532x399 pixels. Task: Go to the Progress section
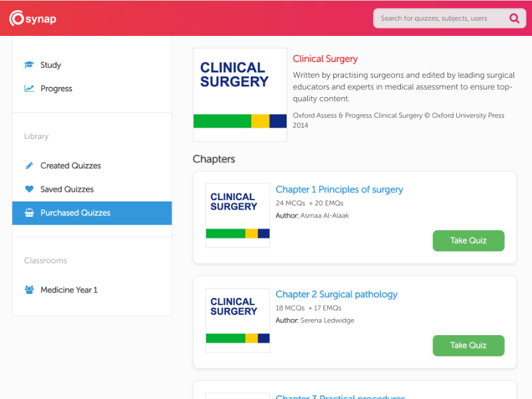click(x=56, y=88)
